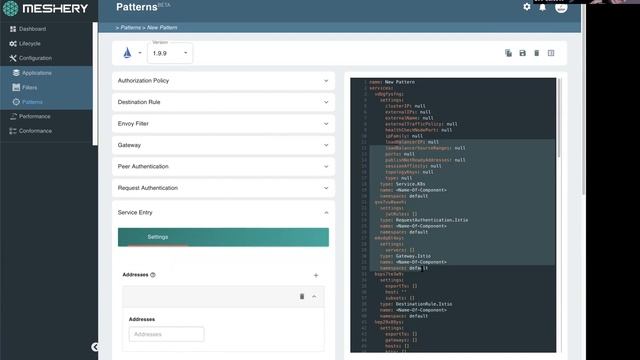The width and height of the screenshot is (640, 360).
Task: Expand the Request Authentication section
Action: click(223, 188)
